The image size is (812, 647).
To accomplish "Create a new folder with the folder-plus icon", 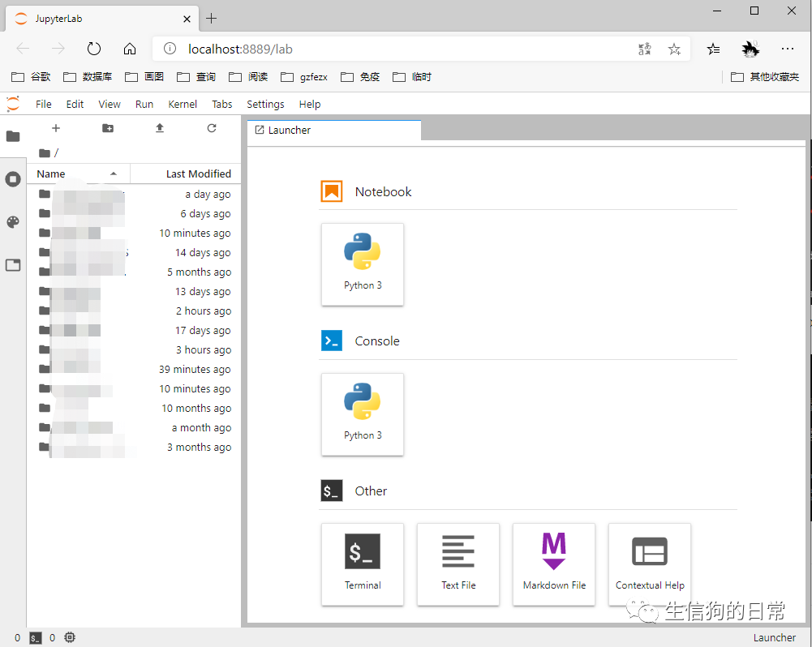I will point(108,128).
